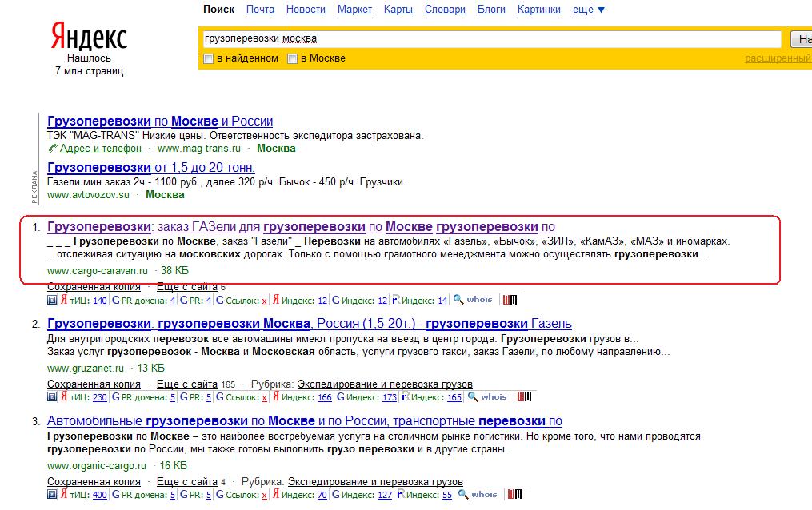Expand the 'ещё' services dropdown

[588, 10]
